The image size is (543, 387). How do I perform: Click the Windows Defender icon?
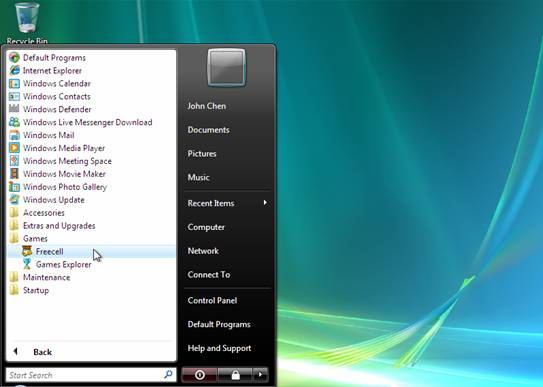coord(14,109)
